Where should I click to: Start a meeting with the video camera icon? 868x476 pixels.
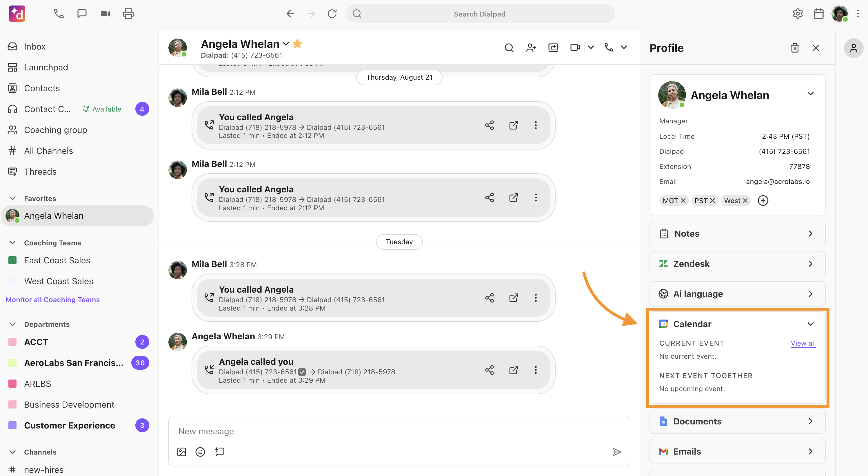105,14
